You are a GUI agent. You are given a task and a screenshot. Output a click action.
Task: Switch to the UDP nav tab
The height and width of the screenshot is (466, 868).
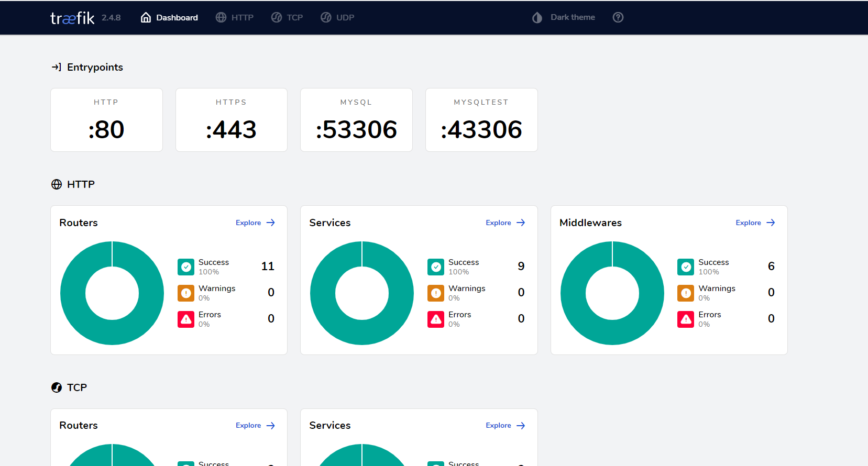click(x=337, y=17)
